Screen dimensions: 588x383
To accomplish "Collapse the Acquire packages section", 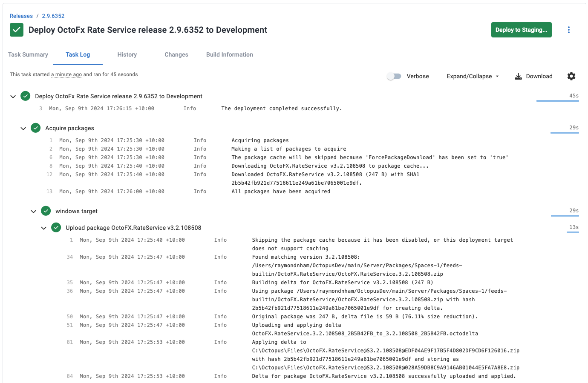I will 23,129.
